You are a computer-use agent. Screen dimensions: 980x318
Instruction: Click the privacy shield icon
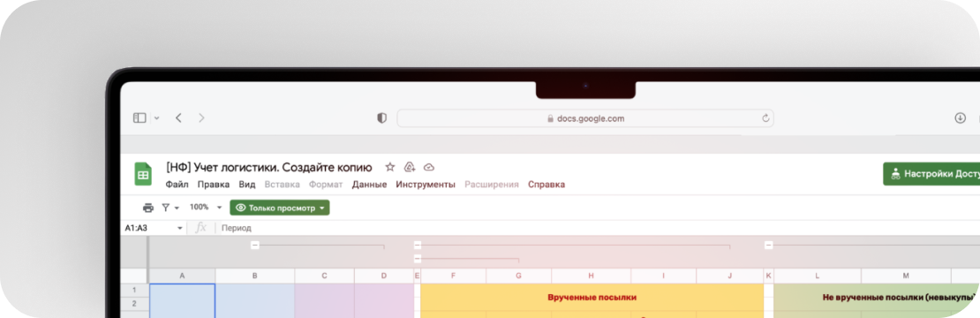[x=382, y=118]
